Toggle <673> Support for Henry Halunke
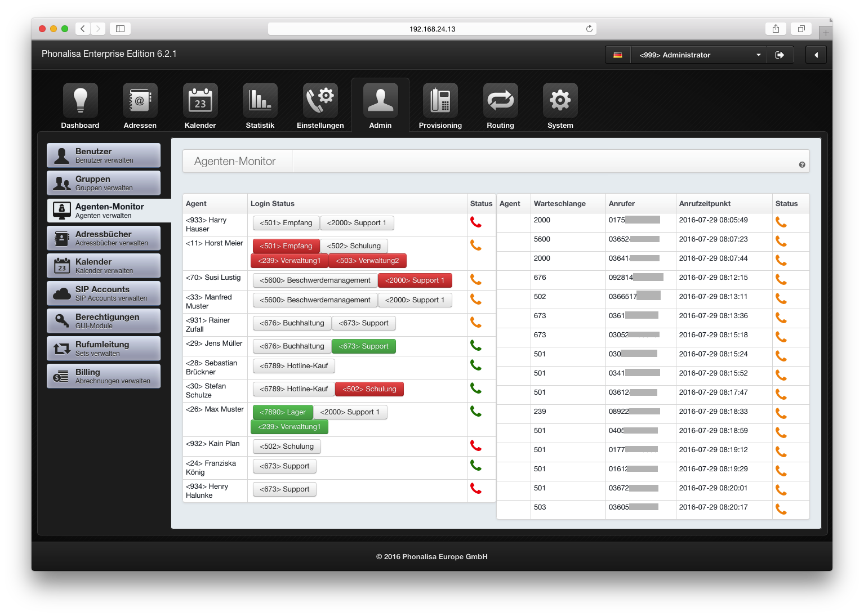Image resolution: width=864 pixels, height=616 pixels. point(284,489)
